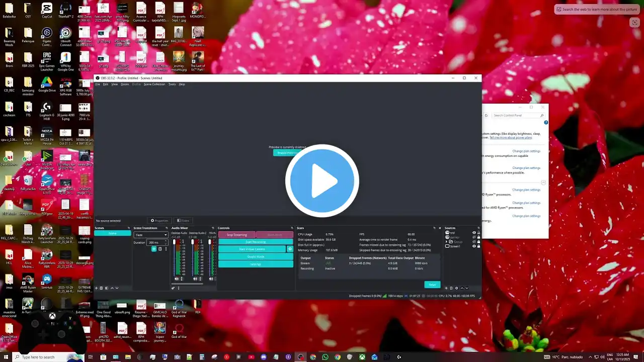Open Audio Mixer footer three-dot menu

coord(178,288)
